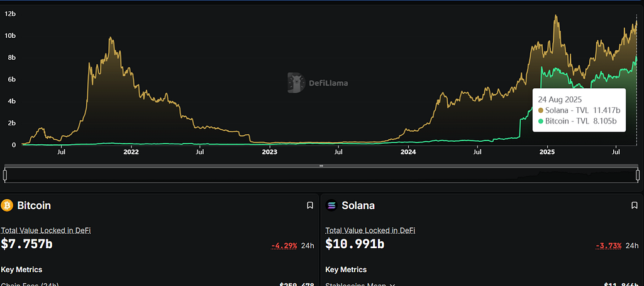
Task: Click the right handle of the chart range slider
Action: (638, 175)
